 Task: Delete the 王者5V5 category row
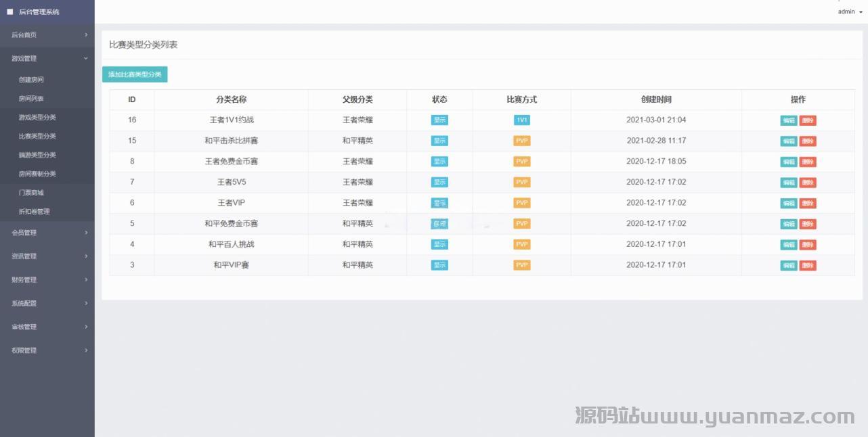[807, 183]
